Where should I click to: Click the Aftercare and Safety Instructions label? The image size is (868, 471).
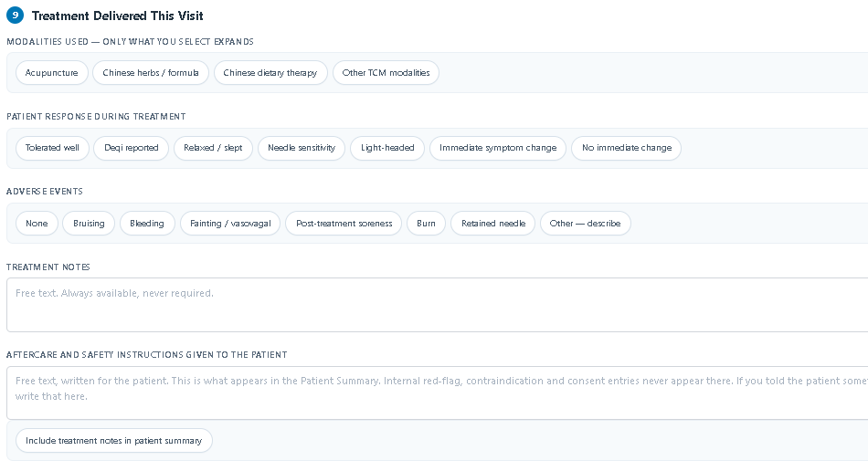click(147, 355)
